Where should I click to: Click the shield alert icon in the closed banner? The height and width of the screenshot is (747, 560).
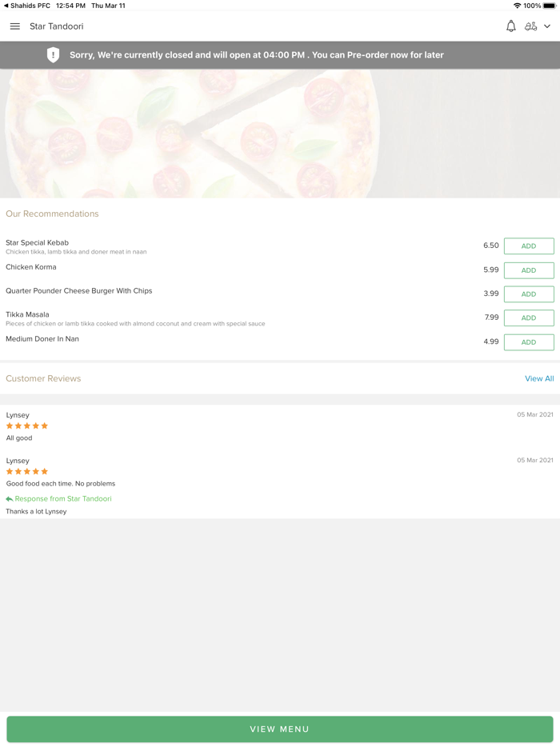click(53, 55)
